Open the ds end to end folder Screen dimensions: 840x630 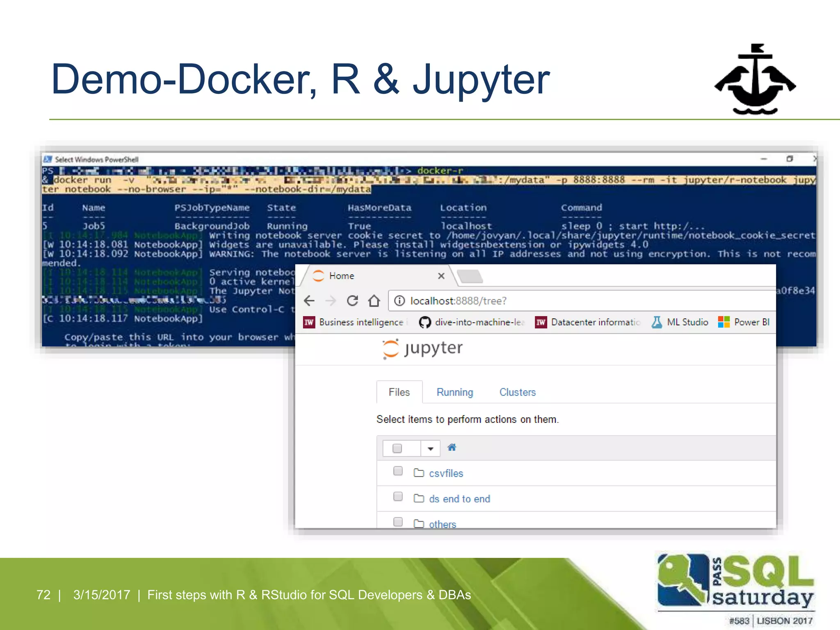pos(459,499)
